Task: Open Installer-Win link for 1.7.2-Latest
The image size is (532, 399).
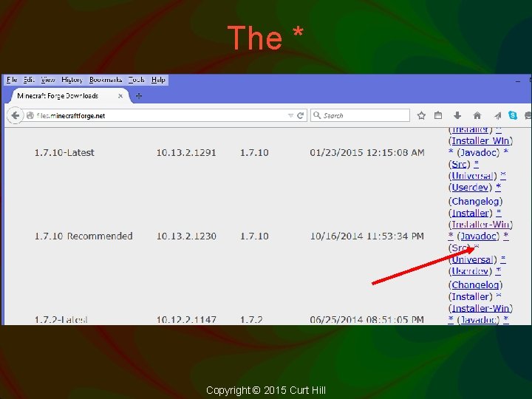Action: tap(480, 308)
